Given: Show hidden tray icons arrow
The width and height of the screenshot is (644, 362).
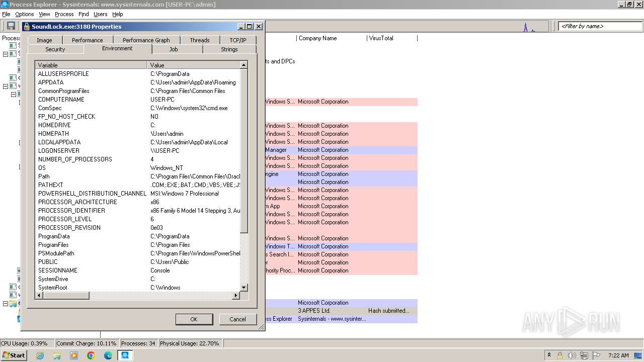Looking at the screenshot, I should 549,355.
